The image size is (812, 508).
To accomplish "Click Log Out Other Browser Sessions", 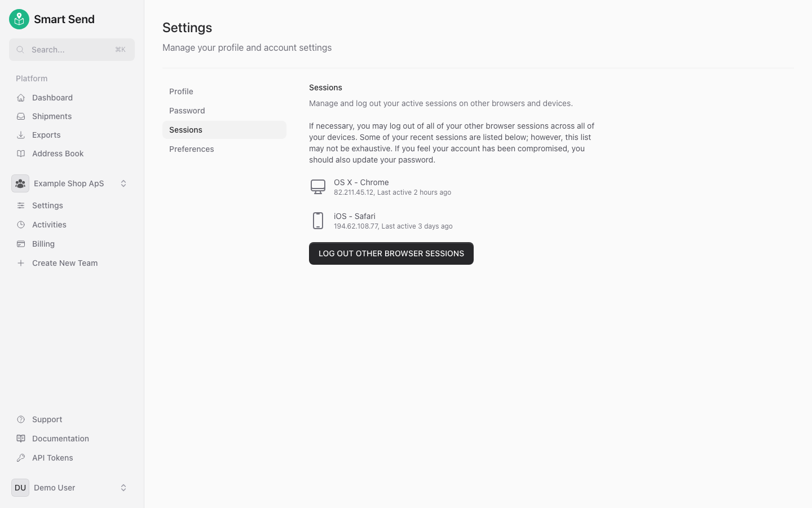I will click(391, 253).
